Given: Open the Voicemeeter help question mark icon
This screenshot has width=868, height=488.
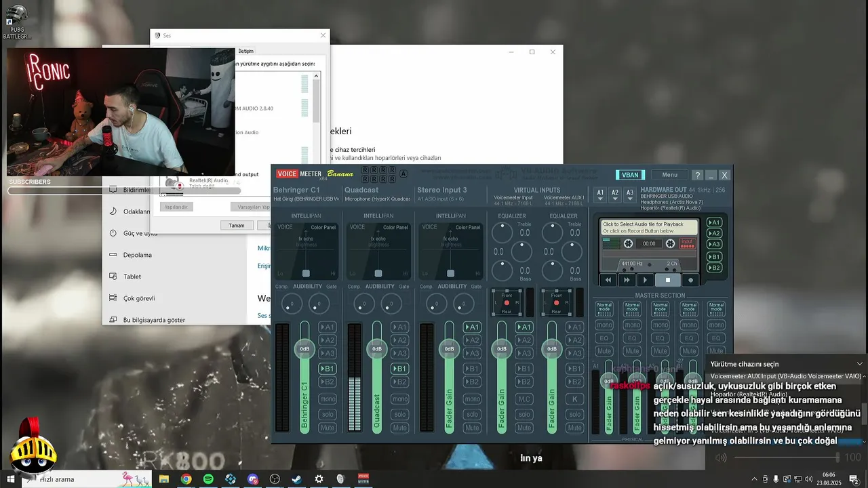Looking at the screenshot, I should [x=698, y=175].
